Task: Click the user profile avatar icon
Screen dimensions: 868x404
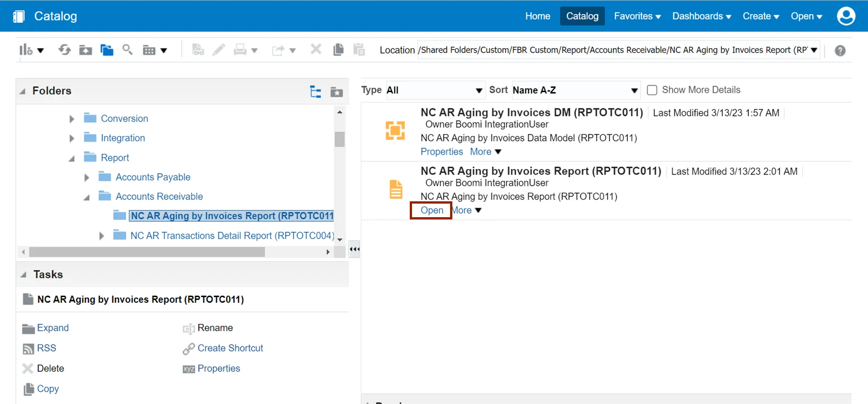Action: point(846,16)
